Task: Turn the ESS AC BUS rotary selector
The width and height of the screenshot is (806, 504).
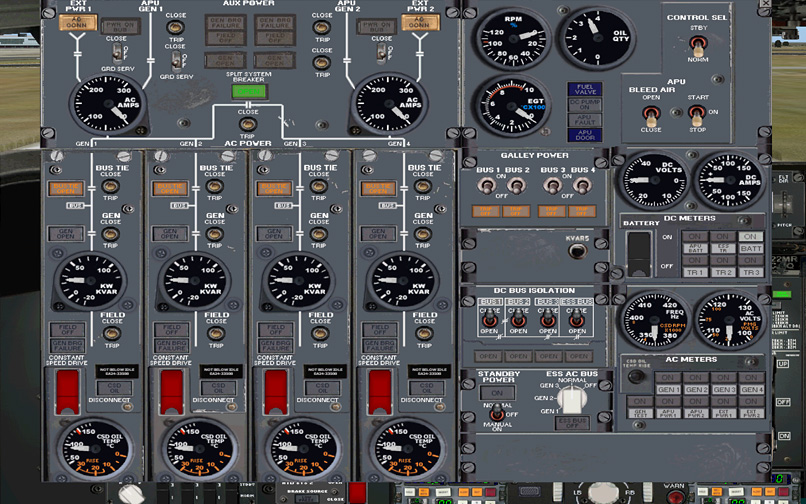Action: point(569,400)
